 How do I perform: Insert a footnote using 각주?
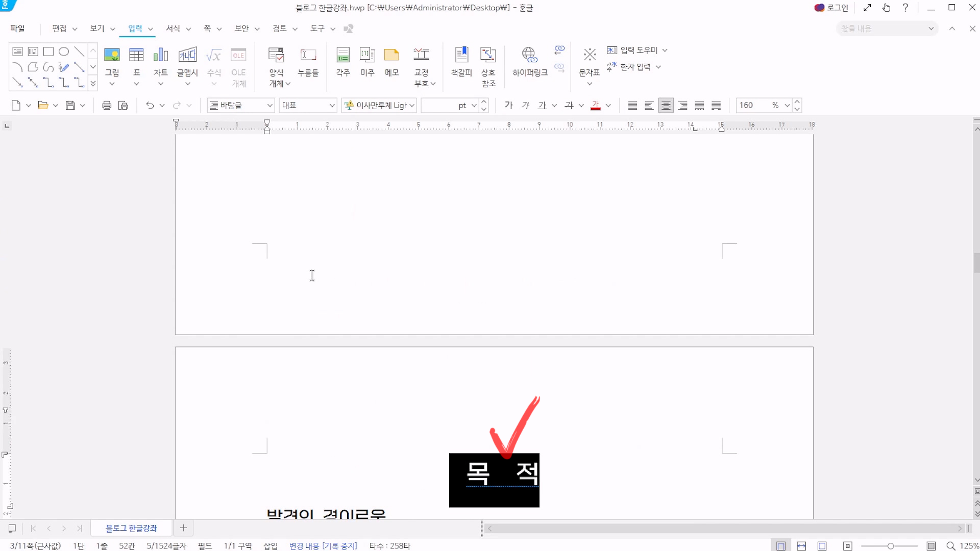[343, 55]
